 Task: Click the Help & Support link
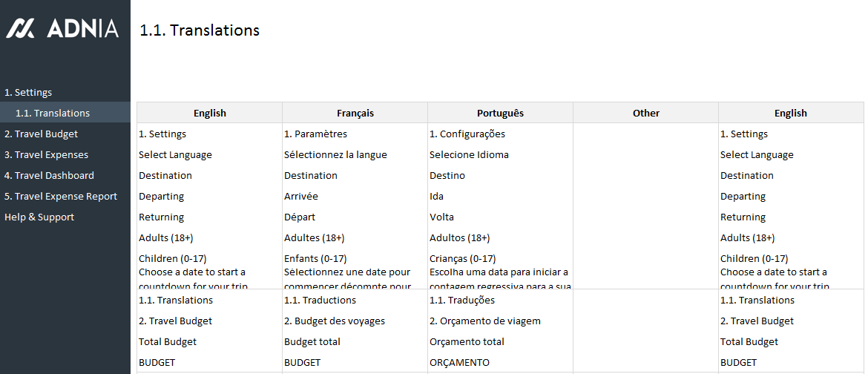click(39, 217)
